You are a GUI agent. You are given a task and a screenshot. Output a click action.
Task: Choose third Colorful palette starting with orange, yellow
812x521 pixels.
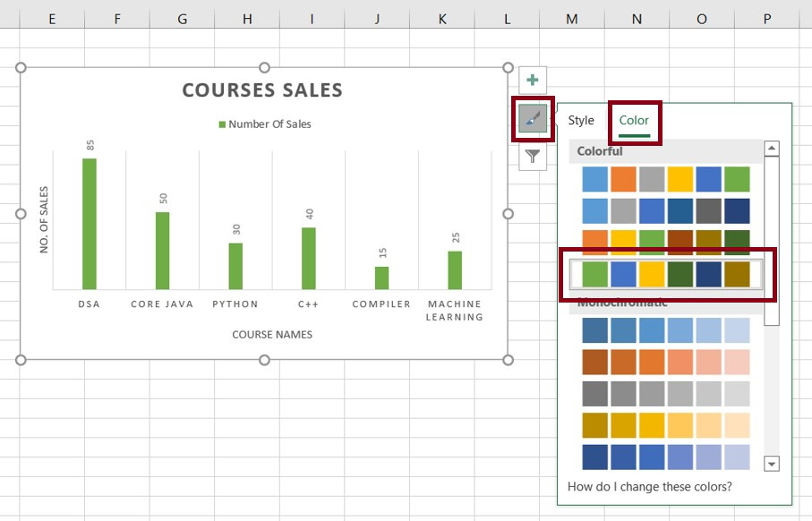(665, 243)
